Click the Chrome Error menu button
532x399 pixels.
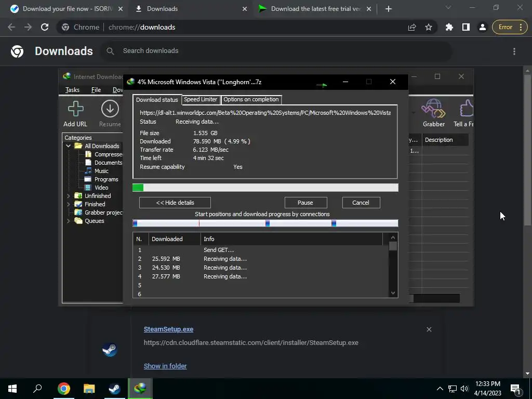510,27
